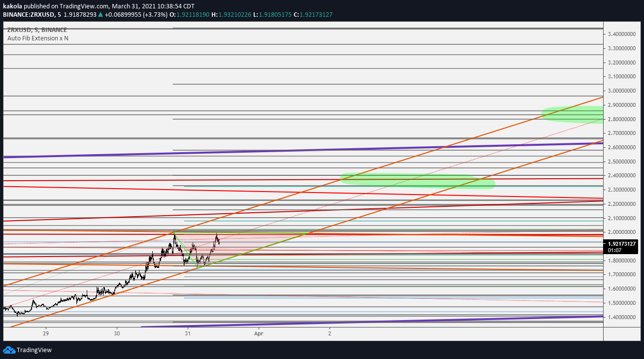Click the 01:07 bar countdown timer
Screen dimensions: 644x359
pos(614,250)
